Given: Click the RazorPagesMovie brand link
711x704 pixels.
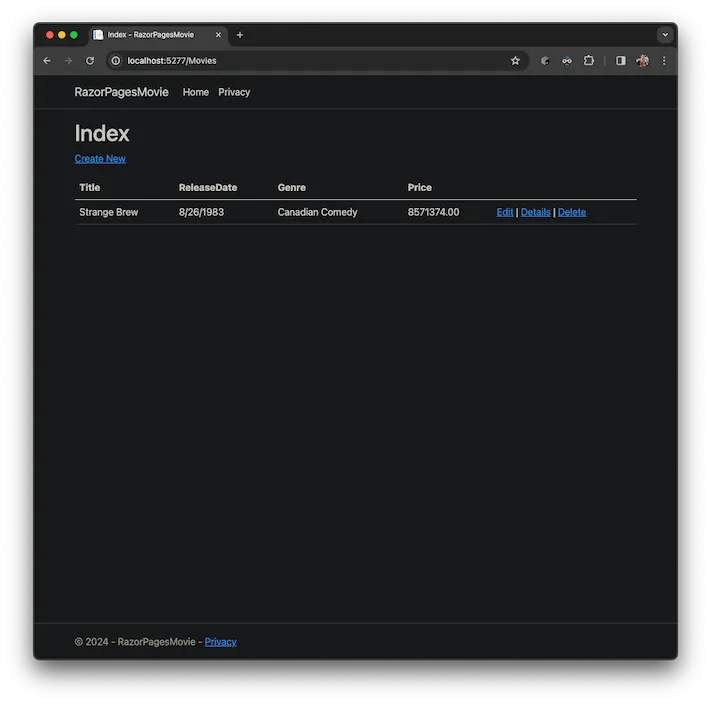Looking at the screenshot, I should (121, 92).
